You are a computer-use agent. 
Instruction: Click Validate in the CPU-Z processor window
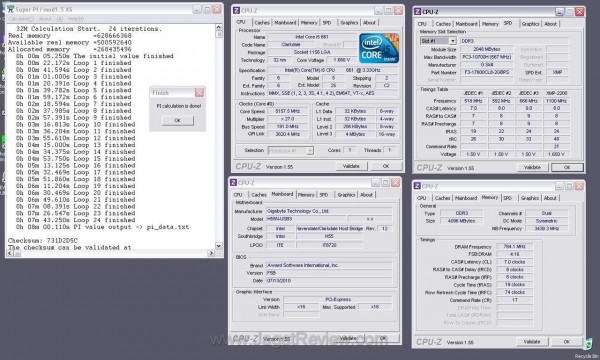(351, 166)
